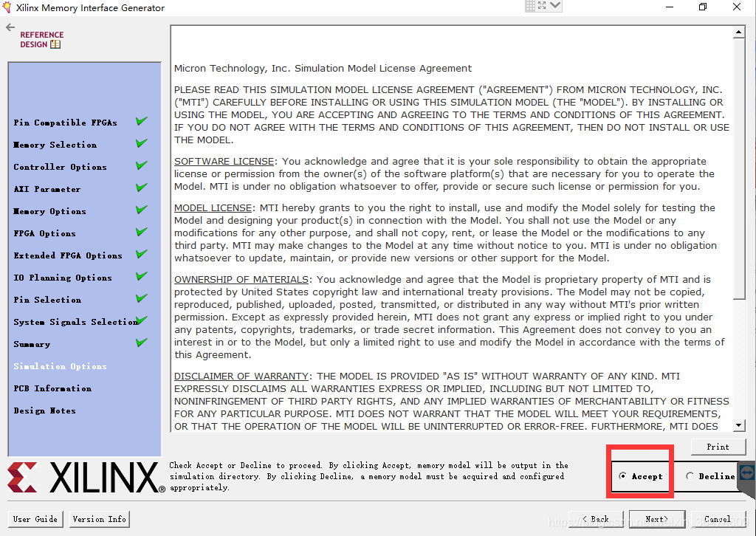This screenshot has height=536, width=756.
Task: Show Version Info
Action: tap(100, 519)
